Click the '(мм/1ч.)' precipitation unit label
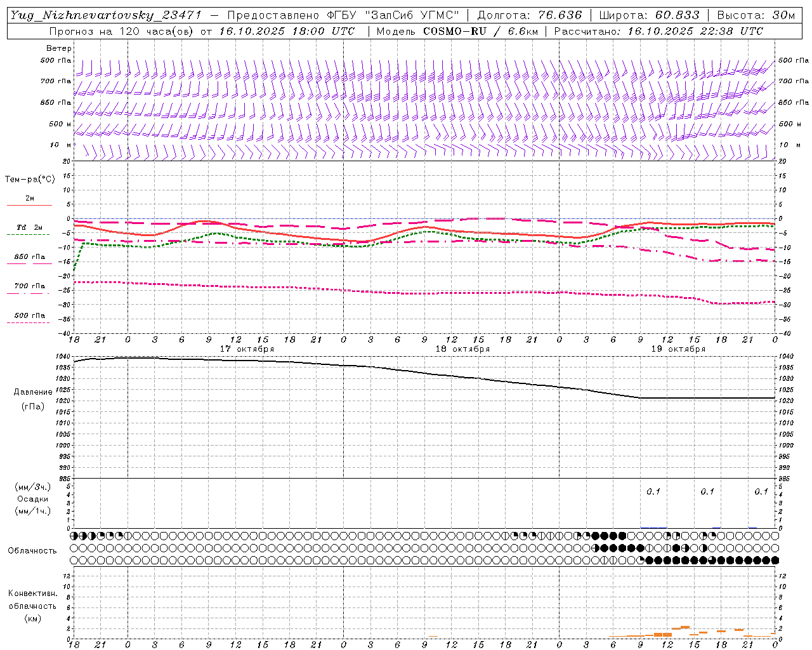The height and width of the screenshot is (650, 812). (x=33, y=511)
